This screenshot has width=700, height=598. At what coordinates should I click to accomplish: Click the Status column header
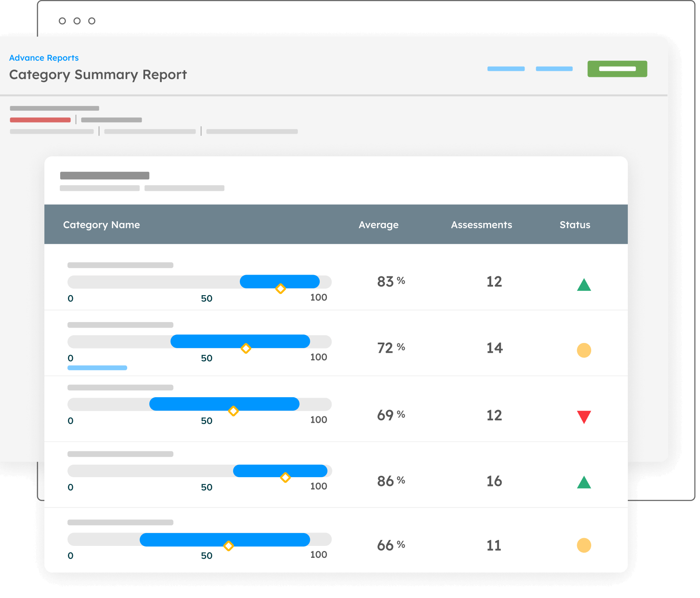(575, 225)
